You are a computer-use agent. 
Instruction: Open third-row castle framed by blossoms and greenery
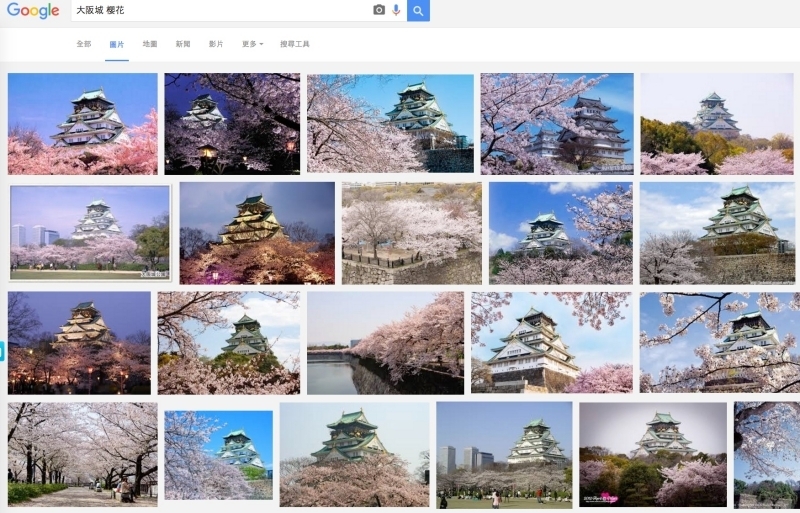(229, 343)
